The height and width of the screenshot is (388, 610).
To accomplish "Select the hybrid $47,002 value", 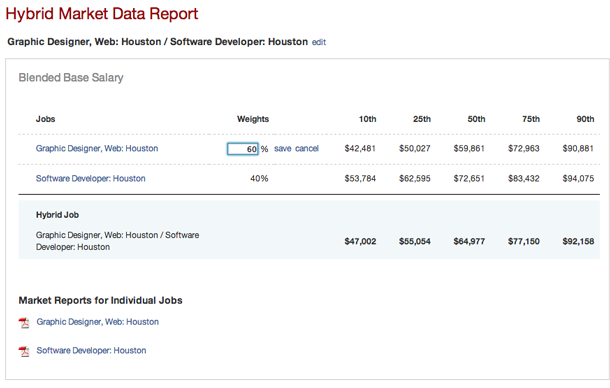I will [360, 241].
